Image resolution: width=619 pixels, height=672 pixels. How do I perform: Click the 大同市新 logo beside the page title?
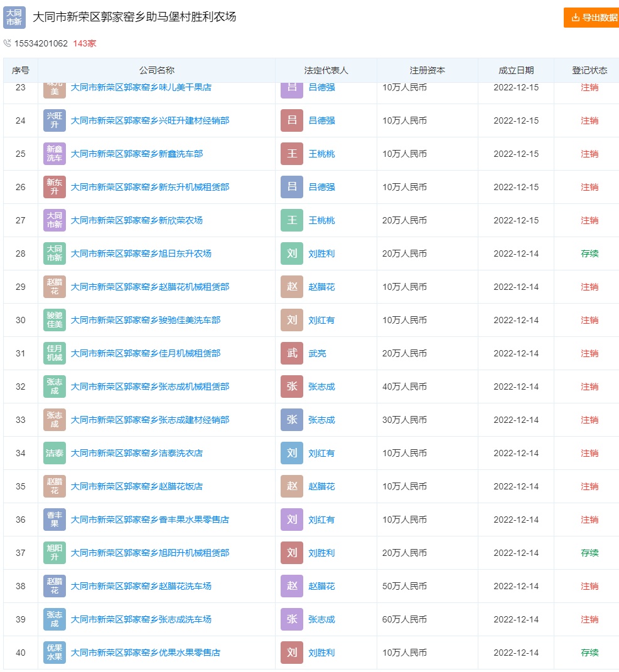click(x=14, y=18)
